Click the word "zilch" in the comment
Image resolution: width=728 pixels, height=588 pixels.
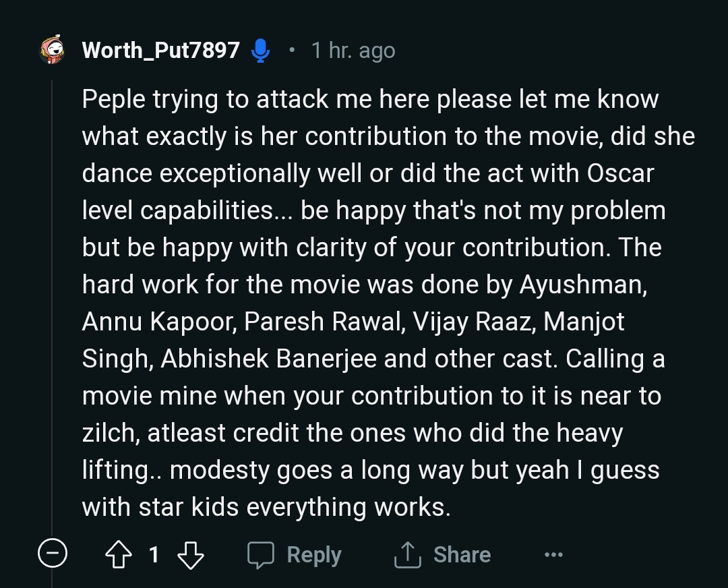(x=110, y=433)
